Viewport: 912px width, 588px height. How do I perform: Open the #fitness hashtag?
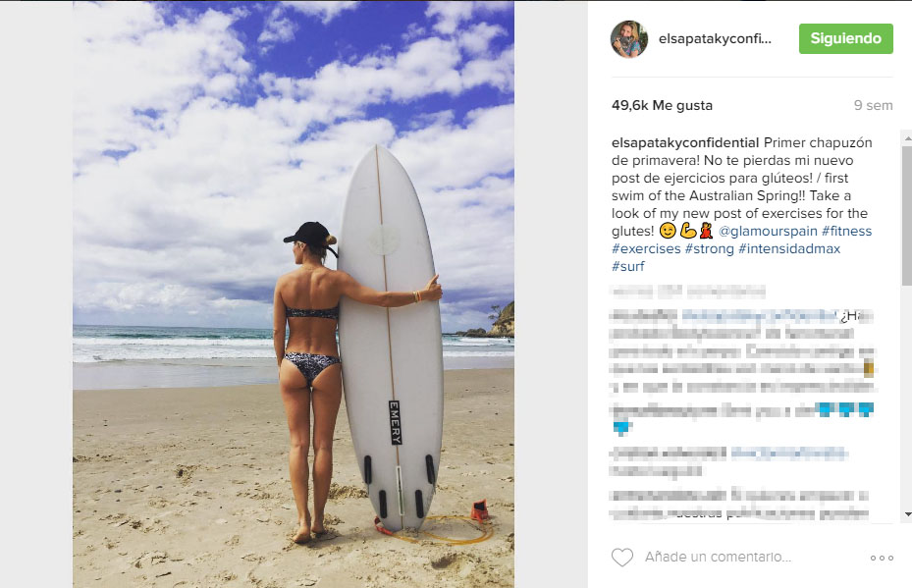pos(846,231)
